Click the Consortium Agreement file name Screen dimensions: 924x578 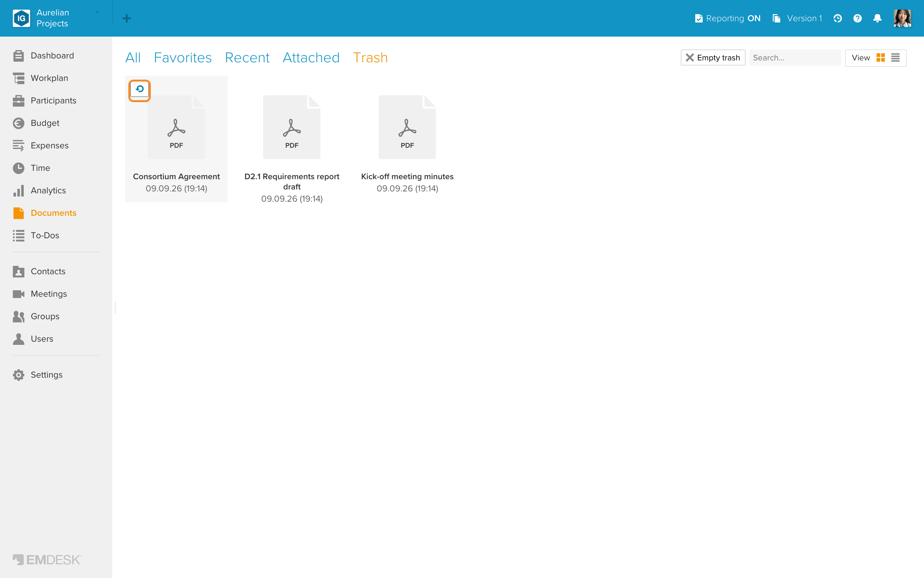click(176, 177)
